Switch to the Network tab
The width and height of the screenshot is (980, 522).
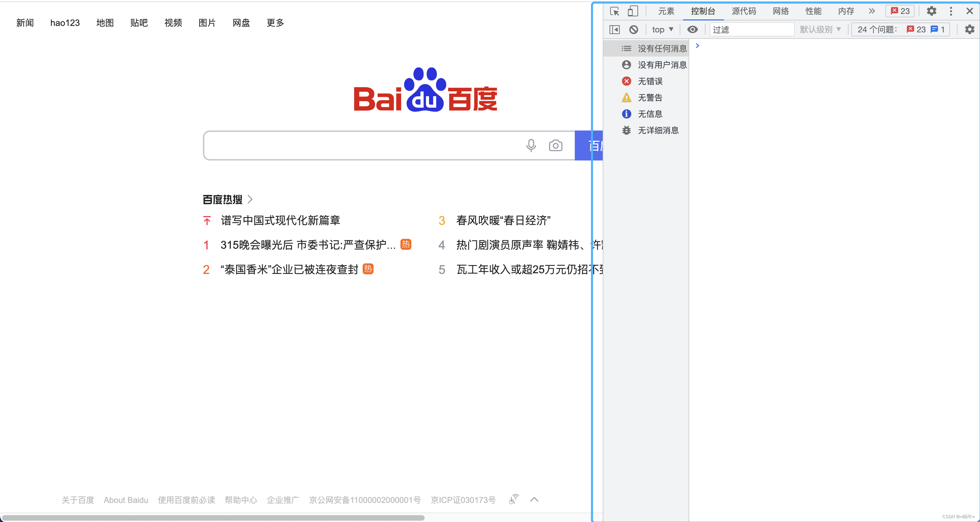[x=781, y=11]
